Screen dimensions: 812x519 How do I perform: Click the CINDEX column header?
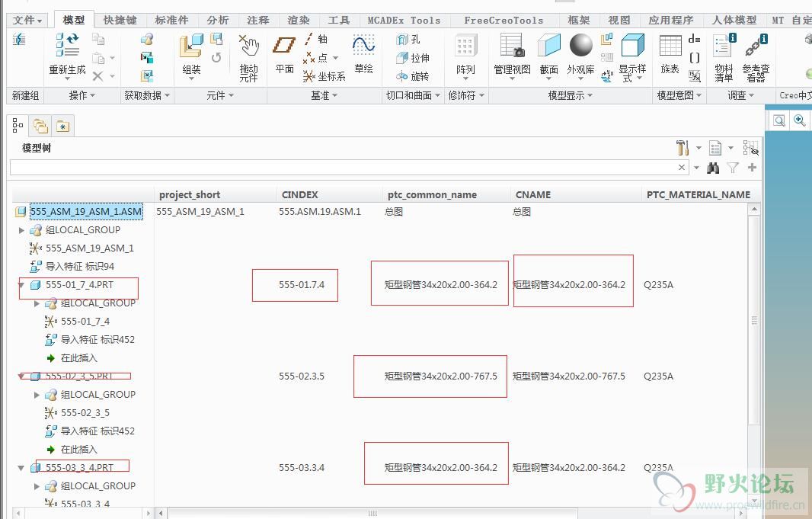click(x=300, y=195)
